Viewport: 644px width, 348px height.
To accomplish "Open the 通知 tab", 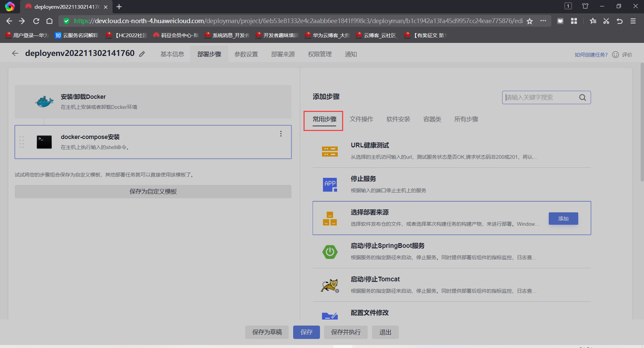I will coord(351,54).
